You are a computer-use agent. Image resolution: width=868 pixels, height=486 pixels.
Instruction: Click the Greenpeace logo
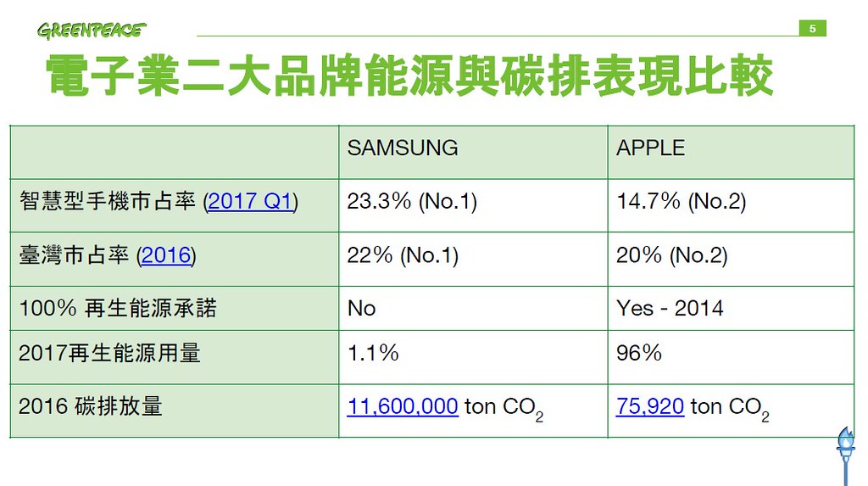[92, 30]
